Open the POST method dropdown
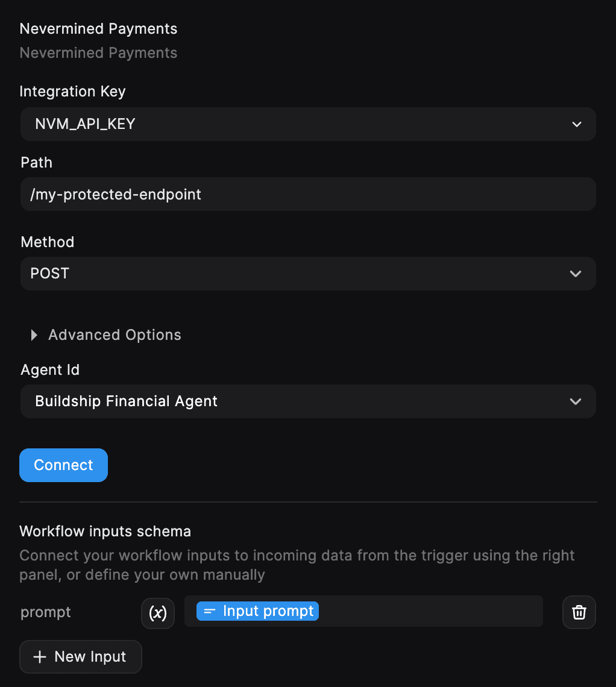The height and width of the screenshot is (687, 616). 301,274
